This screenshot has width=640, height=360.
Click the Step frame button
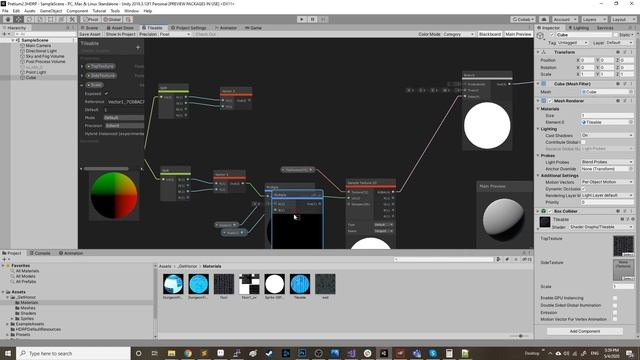[x=323, y=19]
